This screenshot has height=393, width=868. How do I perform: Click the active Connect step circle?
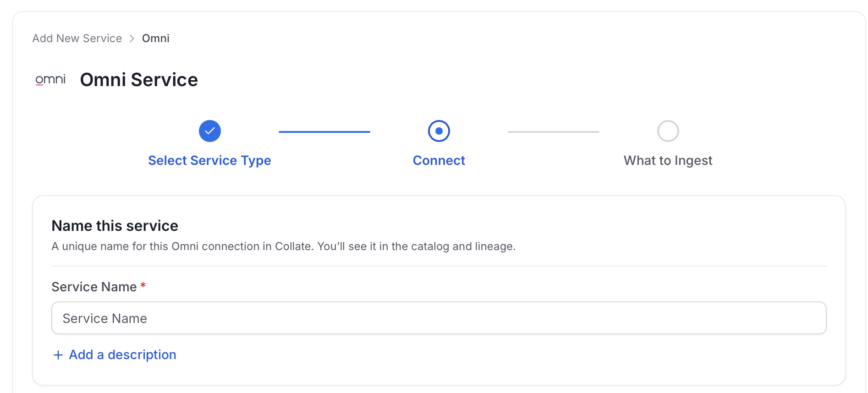coord(439,131)
